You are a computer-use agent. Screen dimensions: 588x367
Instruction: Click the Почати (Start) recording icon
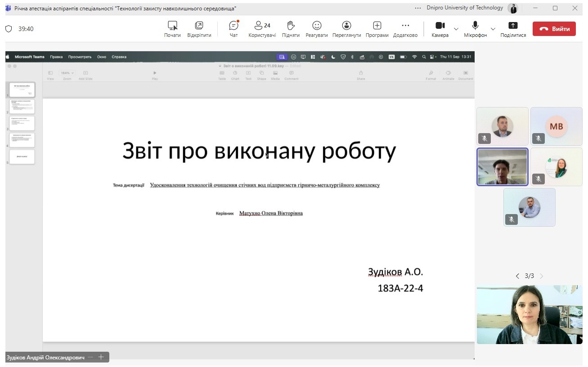tap(172, 26)
